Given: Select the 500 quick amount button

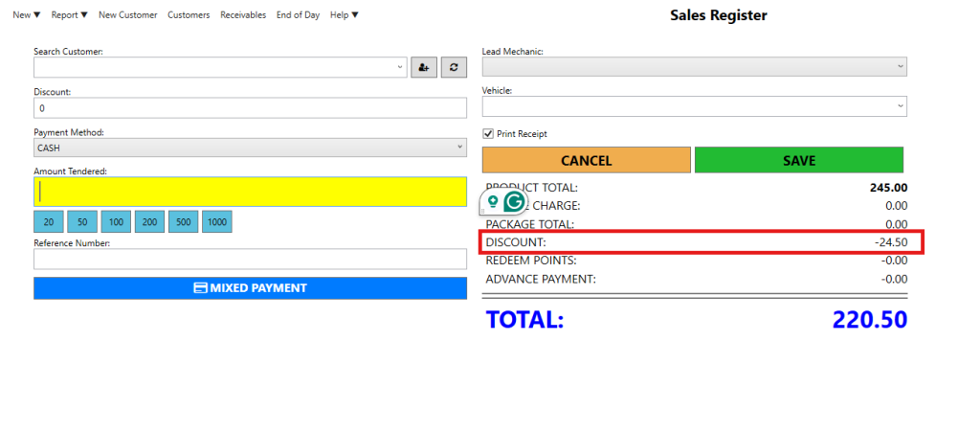Looking at the screenshot, I should tap(183, 222).
